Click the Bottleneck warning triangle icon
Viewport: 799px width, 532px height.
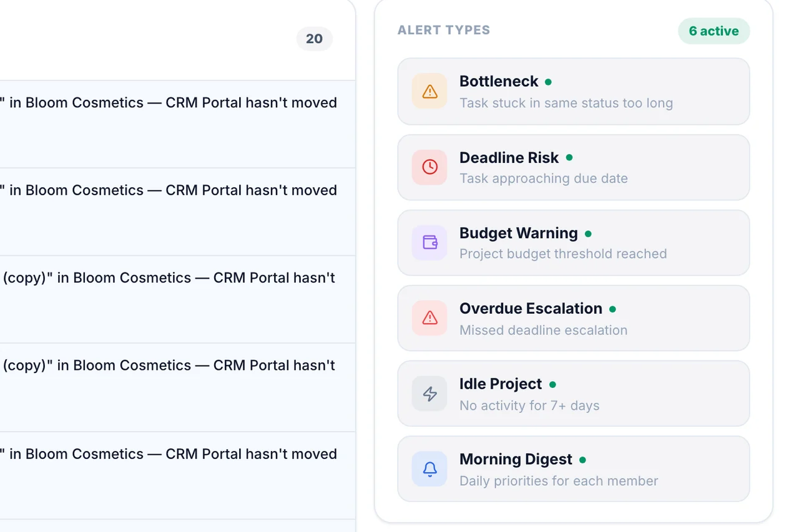[x=429, y=92]
